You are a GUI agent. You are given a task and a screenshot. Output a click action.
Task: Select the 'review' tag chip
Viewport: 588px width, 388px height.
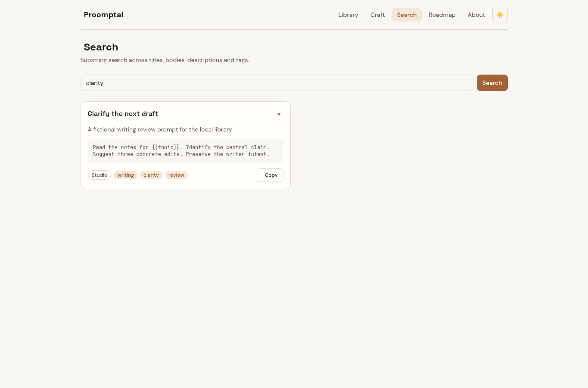click(x=176, y=175)
